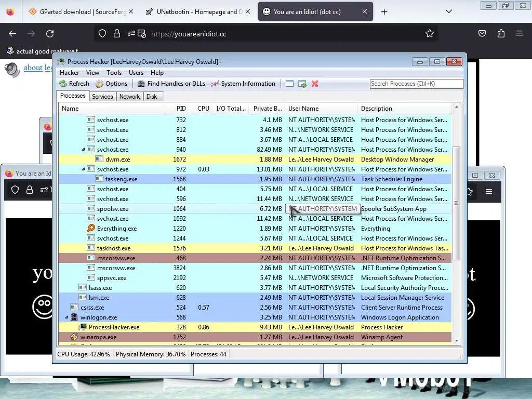
Task: Sort by the CPU column header
Action: (201, 109)
